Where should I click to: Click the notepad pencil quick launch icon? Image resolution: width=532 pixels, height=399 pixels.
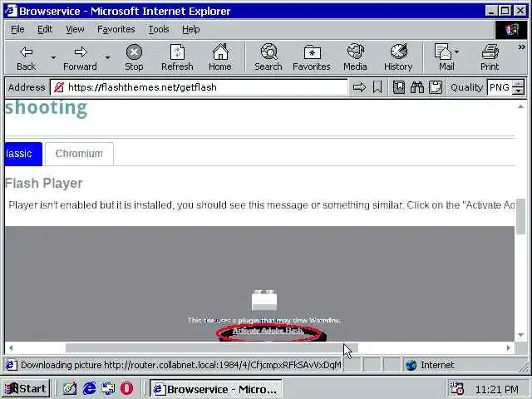pyautogui.click(x=70, y=388)
